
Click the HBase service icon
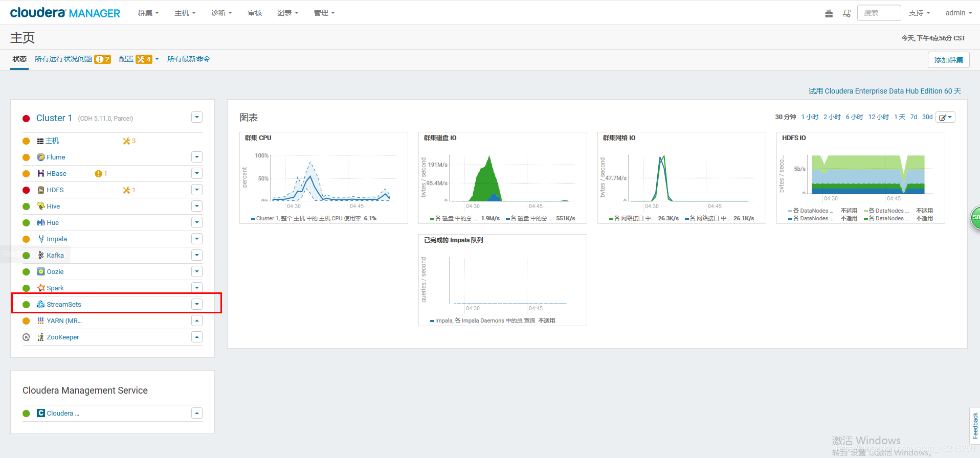(41, 173)
